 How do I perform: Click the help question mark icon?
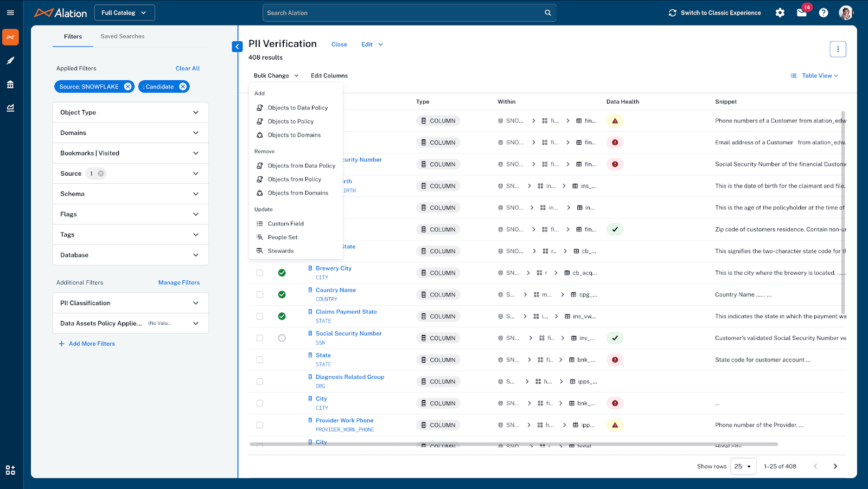824,13
